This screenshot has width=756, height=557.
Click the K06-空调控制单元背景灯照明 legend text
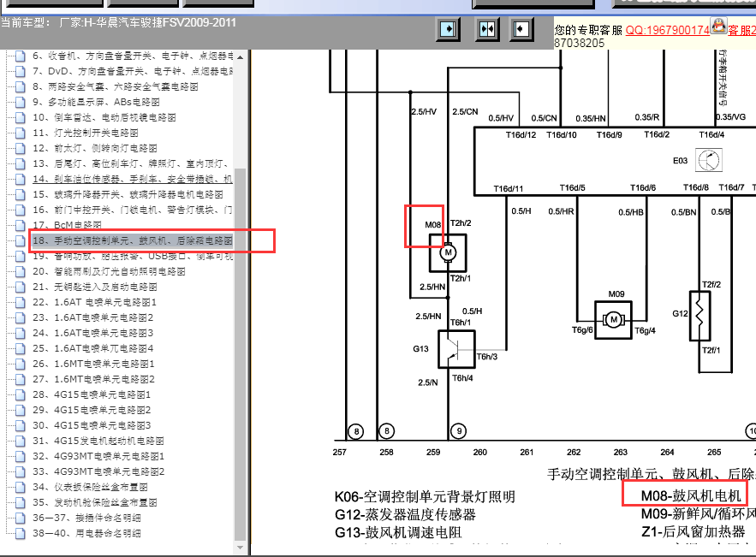(x=425, y=497)
